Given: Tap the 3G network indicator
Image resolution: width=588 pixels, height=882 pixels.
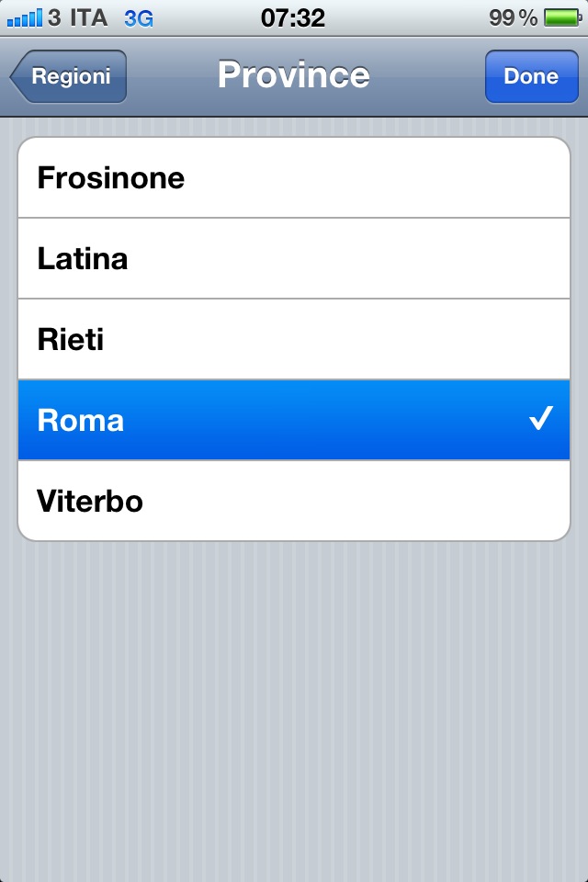Looking at the screenshot, I should point(139,18).
